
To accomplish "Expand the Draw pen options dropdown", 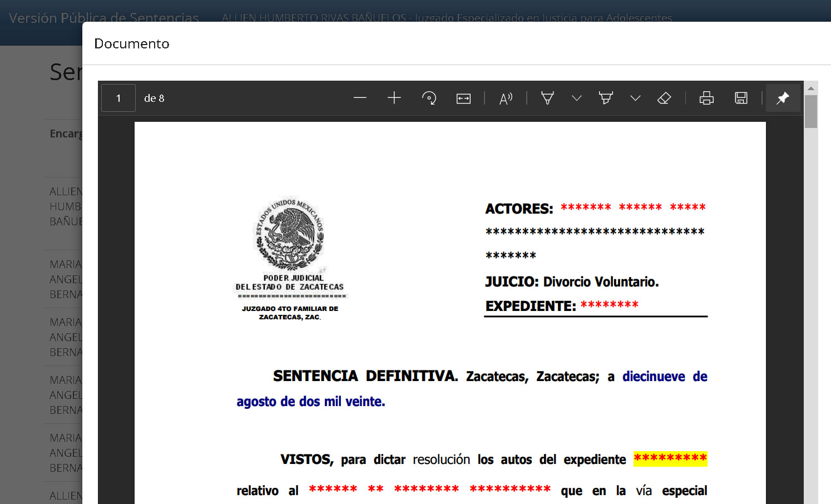I will pyautogui.click(x=577, y=98).
